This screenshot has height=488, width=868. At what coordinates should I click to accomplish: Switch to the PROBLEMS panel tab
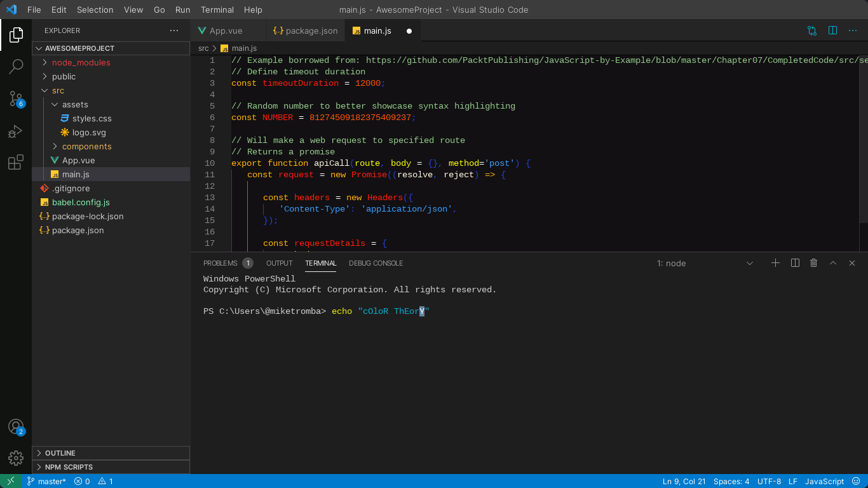(227, 263)
